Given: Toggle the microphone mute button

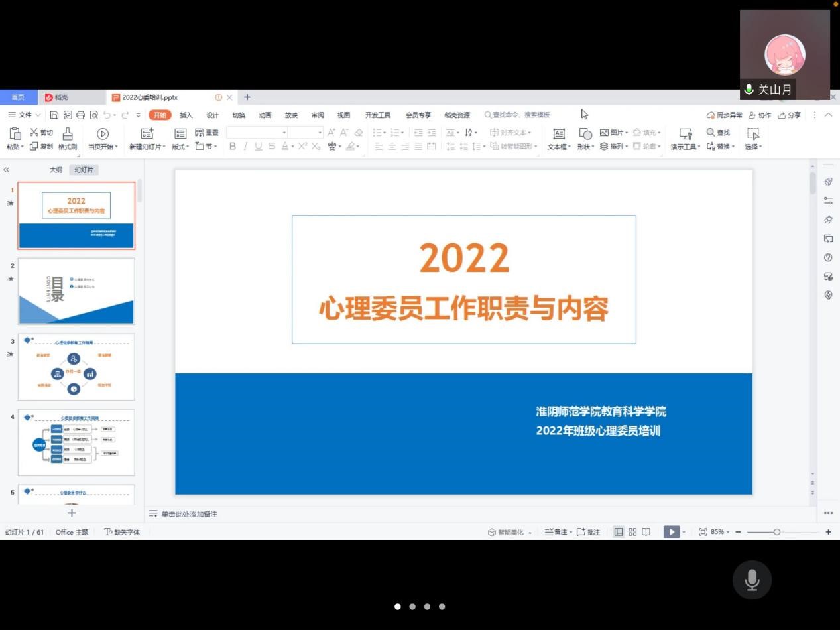Looking at the screenshot, I should 752,580.
